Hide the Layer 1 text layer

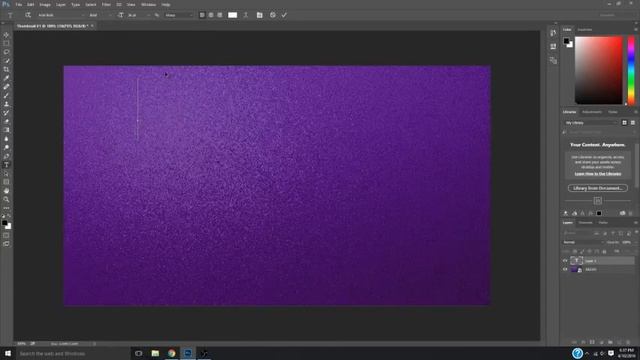[565, 261]
